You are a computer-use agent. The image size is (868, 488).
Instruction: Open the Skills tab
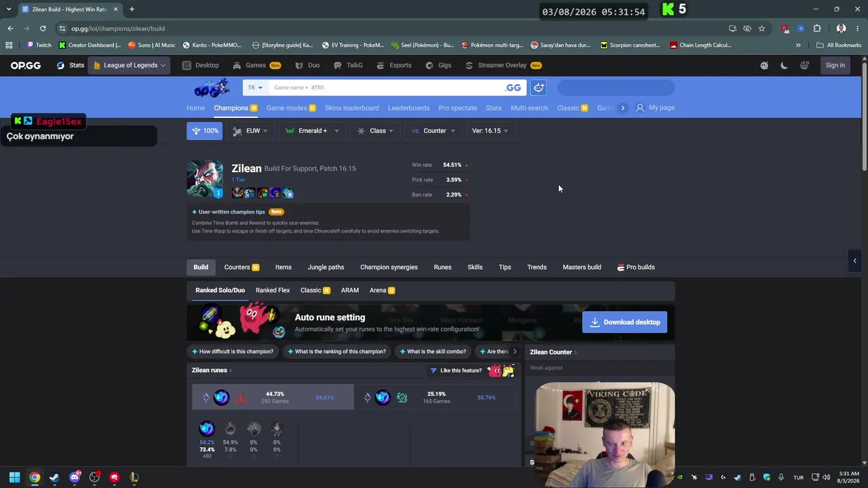(475, 267)
